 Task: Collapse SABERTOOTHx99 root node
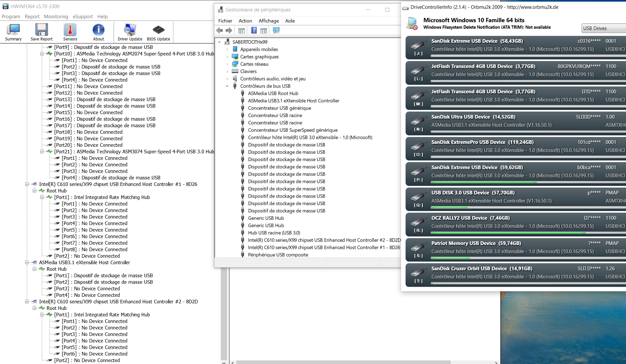(219, 42)
